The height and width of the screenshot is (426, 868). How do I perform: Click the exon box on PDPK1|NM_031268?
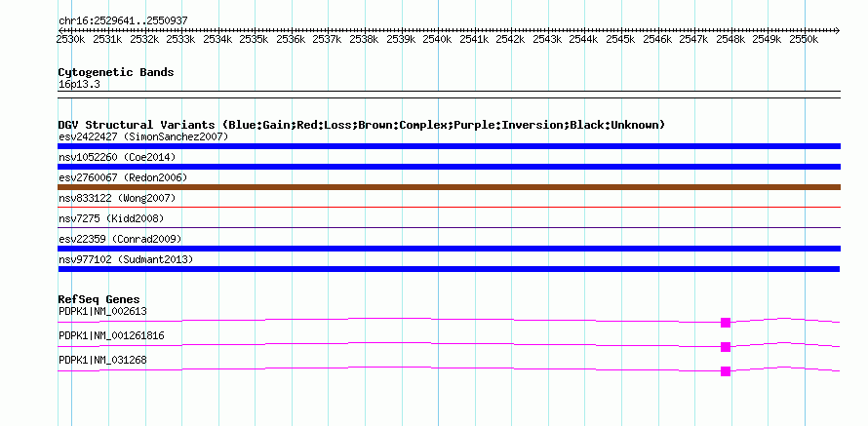point(726,371)
